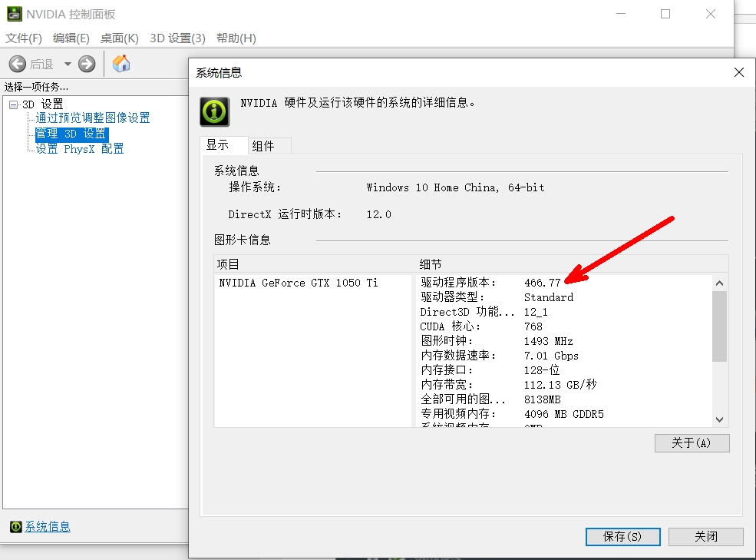Click the Back arrow toolbar icon
This screenshot has width=756, height=560.
point(18,64)
